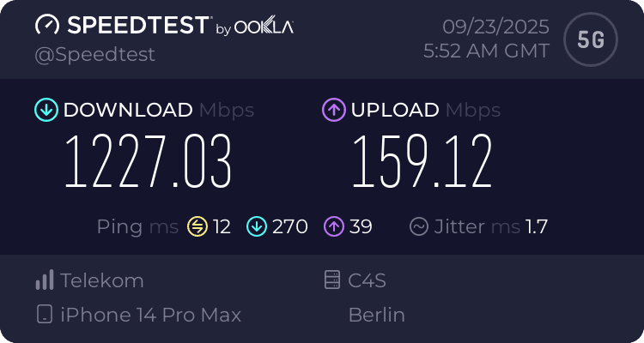The width and height of the screenshot is (644, 343).
Task: Click the yellow idle ping icon
Action: 197,226
